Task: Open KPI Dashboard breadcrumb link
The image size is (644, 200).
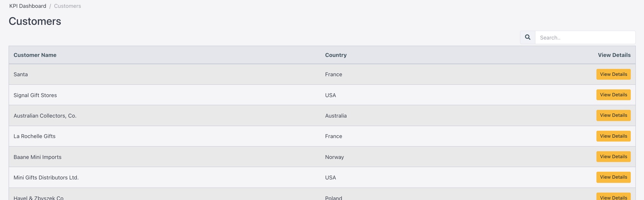Action: coord(28,6)
